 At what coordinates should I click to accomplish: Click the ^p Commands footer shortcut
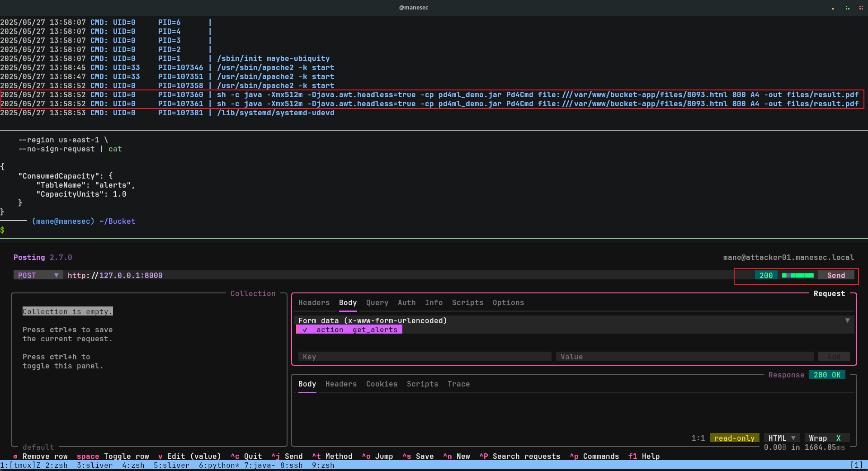pyautogui.click(x=594, y=456)
